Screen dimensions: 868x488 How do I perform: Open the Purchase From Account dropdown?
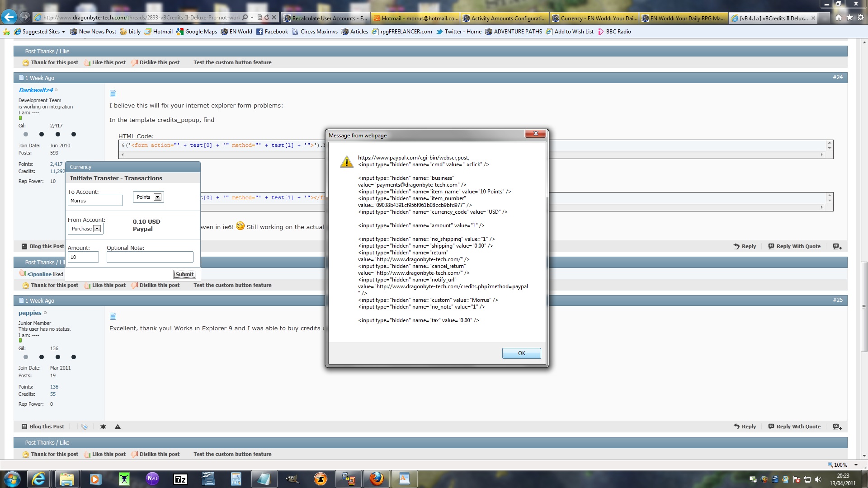[x=85, y=229]
